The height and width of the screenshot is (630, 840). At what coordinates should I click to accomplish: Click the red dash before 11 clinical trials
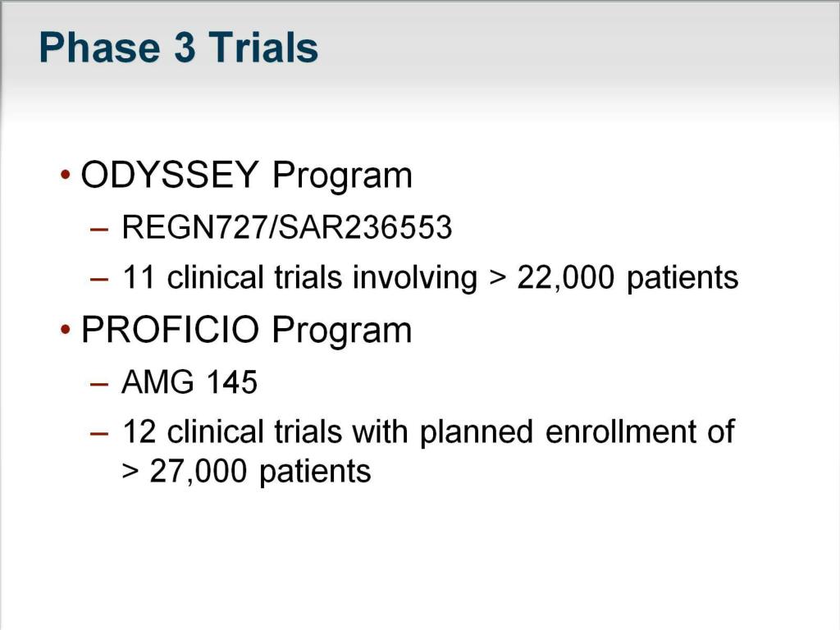point(99,279)
